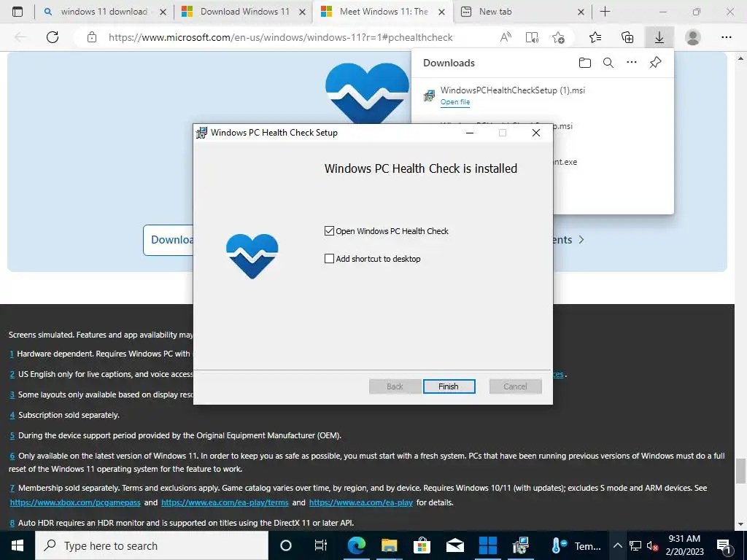Select WindowsPCHealthCheckSetup (1).msi download entry
The height and width of the screenshot is (560, 747).
(x=542, y=96)
